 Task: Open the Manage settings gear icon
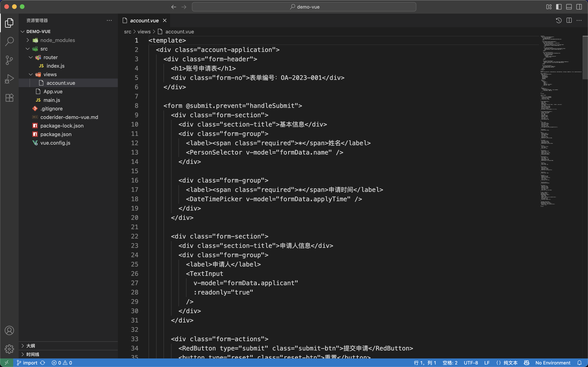[9, 349]
